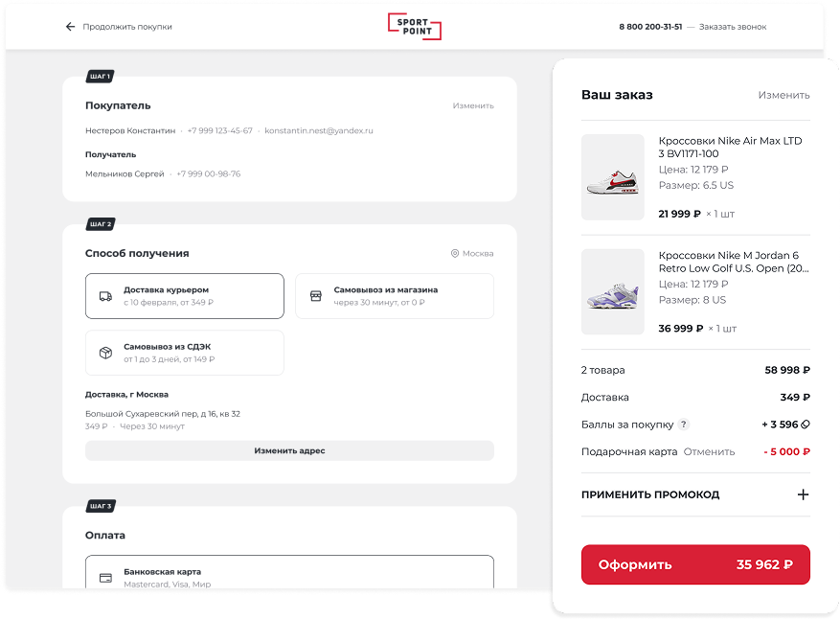Click the buyer name Нестеров Константин
This screenshot has height=620, width=840.
130,130
